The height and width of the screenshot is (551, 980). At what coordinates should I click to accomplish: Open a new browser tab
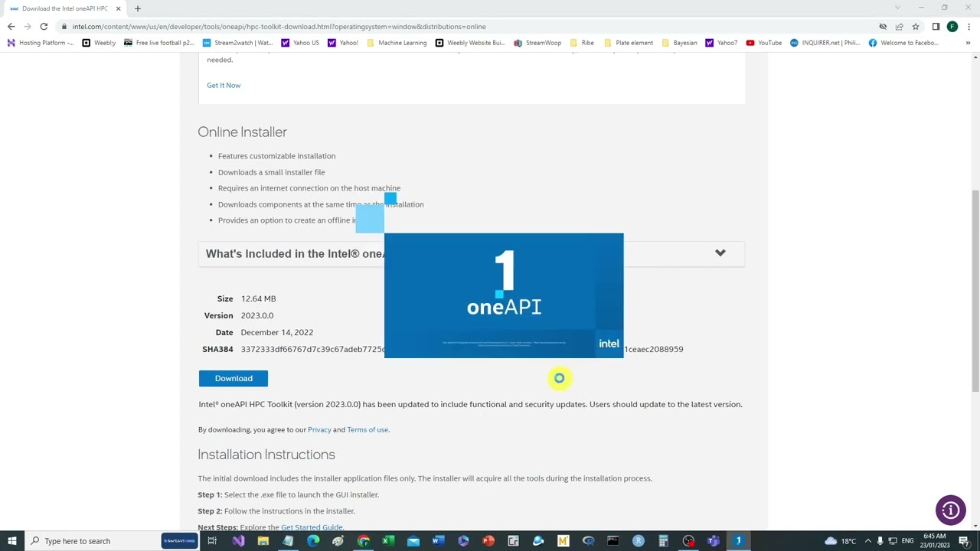click(x=137, y=8)
